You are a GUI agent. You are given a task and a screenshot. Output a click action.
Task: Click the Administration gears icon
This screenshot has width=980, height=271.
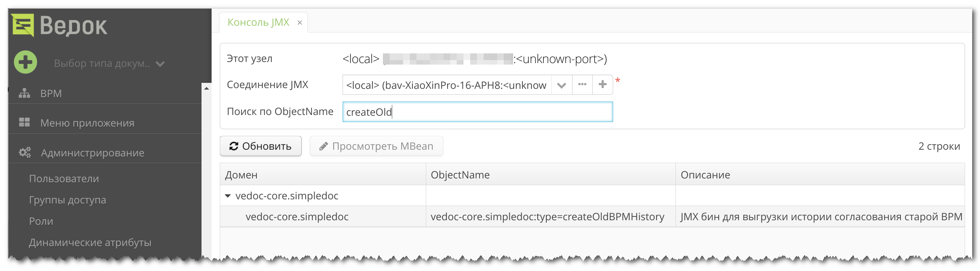tap(25, 153)
